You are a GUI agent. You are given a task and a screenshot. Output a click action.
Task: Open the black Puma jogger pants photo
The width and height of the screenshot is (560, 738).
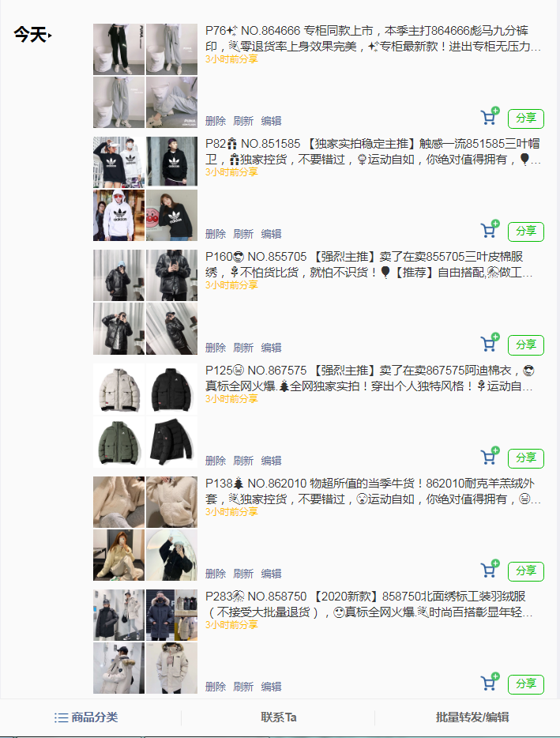tap(119, 50)
